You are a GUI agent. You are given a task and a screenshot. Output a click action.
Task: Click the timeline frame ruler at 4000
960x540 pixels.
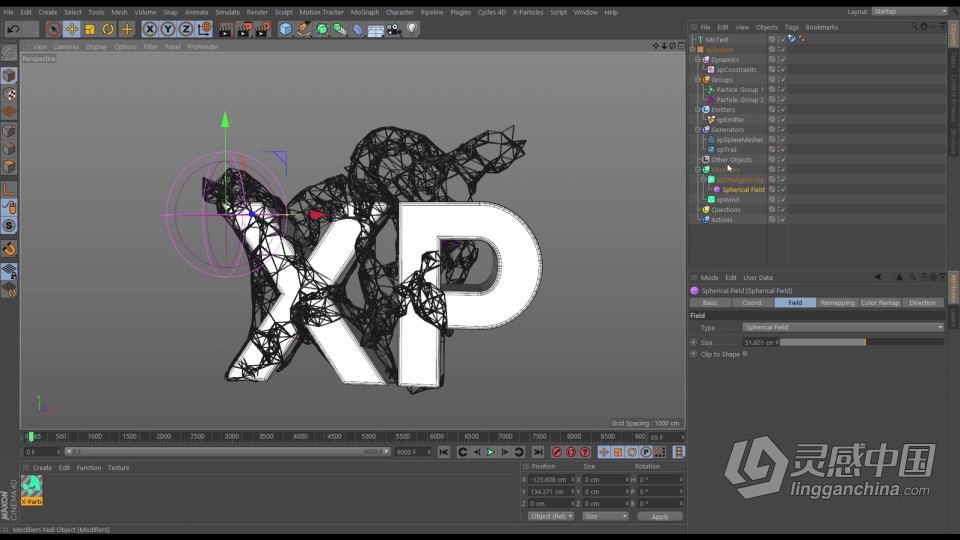300,437
